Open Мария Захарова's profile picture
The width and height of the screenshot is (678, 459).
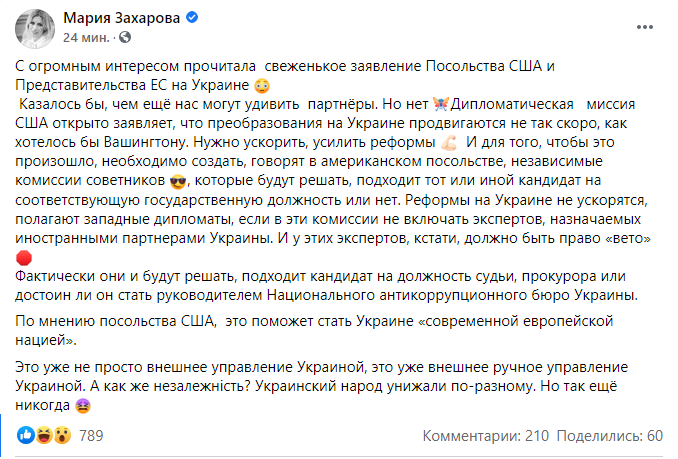pos(35,29)
